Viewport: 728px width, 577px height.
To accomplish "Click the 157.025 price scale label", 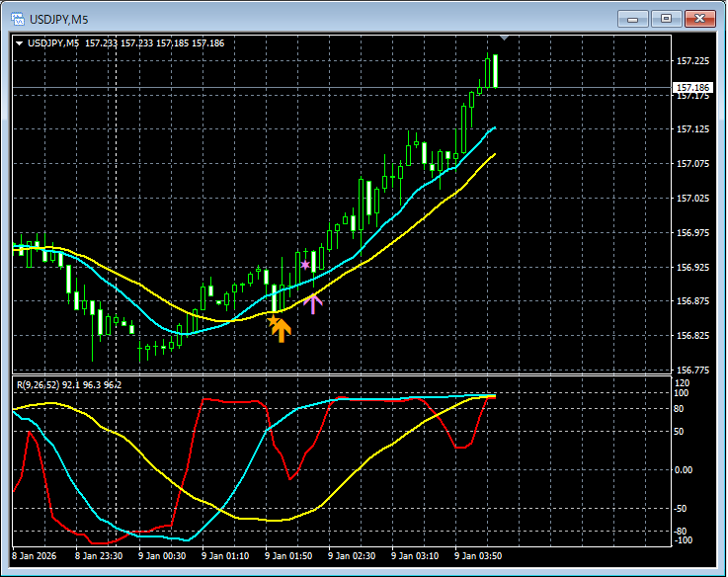I will (x=692, y=199).
